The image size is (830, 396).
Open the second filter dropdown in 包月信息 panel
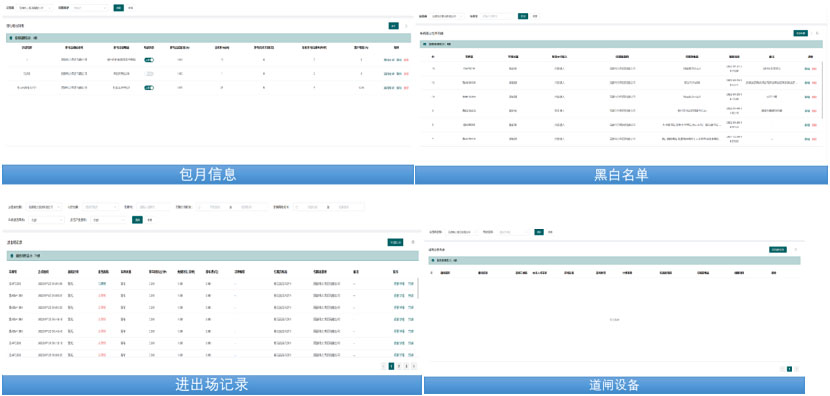(x=91, y=8)
